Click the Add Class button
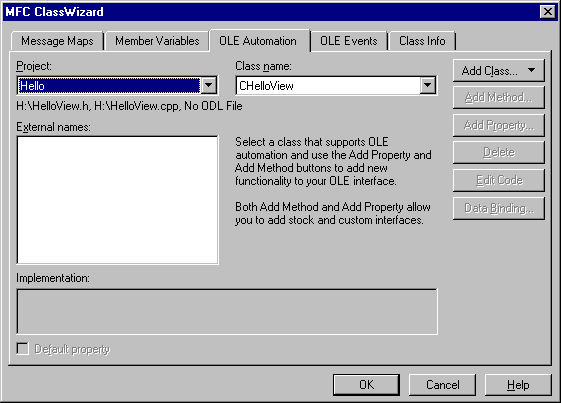The width and height of the screenshot is (561, 403). pyautogui.click(x=499, y=71)
